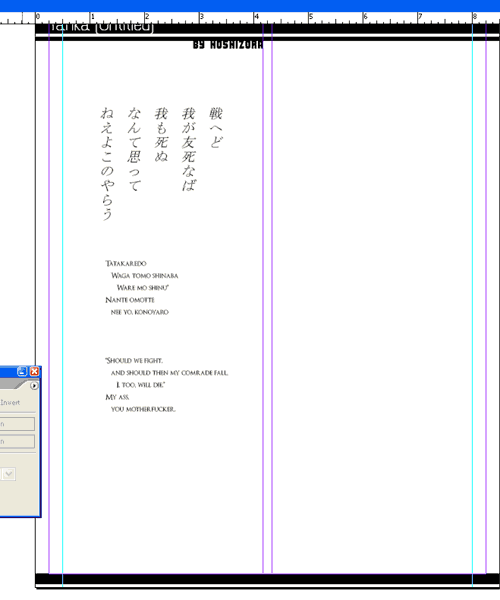Click the ruler at the 0 origin mark
The height and width of the screenshot is (600, 500).
(x=37, y=18)
